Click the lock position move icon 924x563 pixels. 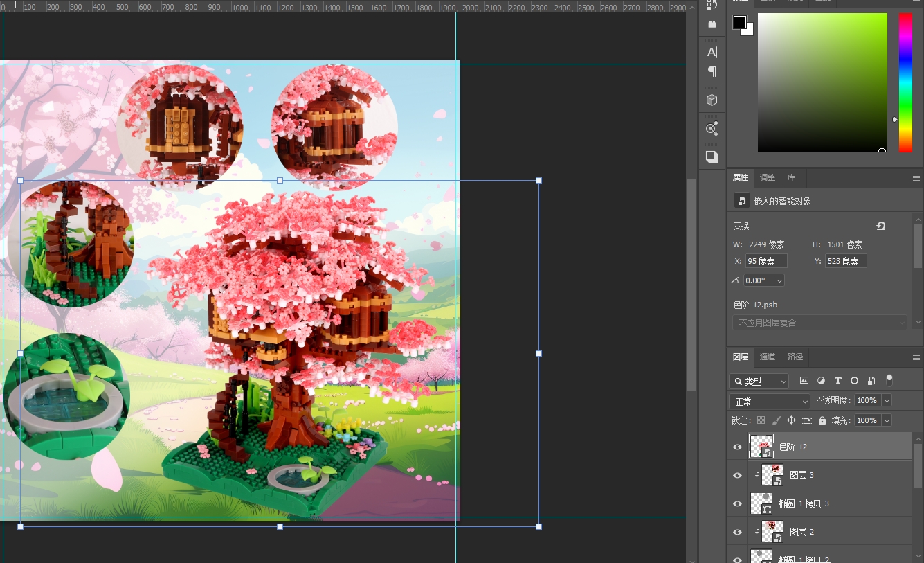click(x=791, y=420)
